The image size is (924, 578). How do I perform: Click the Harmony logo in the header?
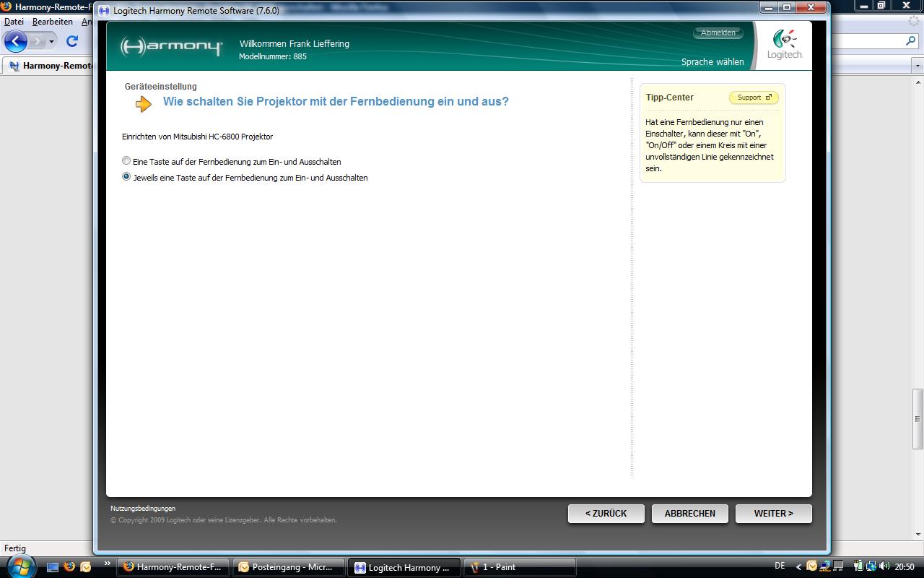171,47
